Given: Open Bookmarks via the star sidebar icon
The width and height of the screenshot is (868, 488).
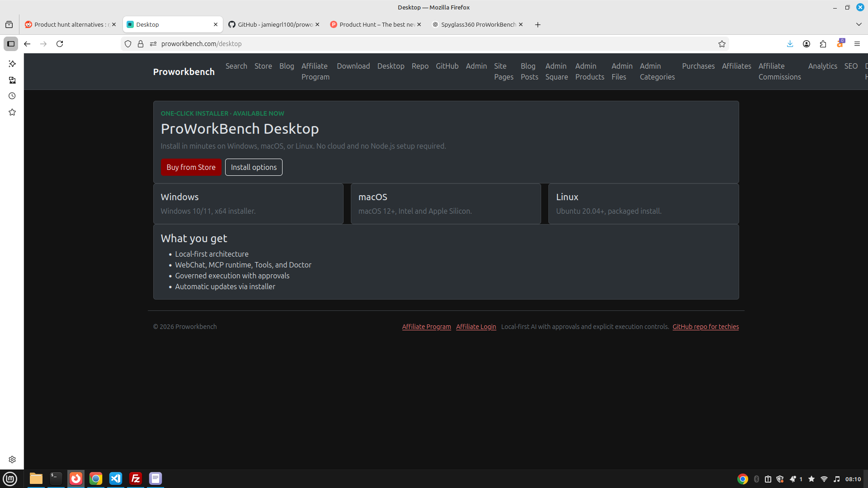Looking at the screenshot, I should (12, 112).
